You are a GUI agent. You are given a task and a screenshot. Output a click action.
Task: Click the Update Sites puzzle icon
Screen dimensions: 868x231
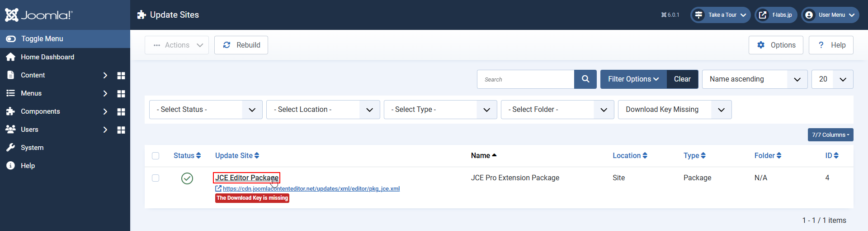pos(142,15)
